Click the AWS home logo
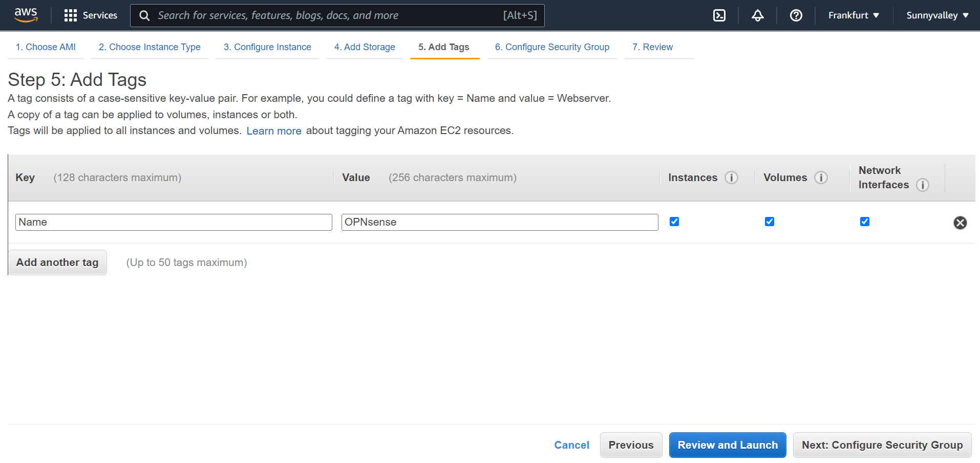980x463 pixels. point(26,15)
